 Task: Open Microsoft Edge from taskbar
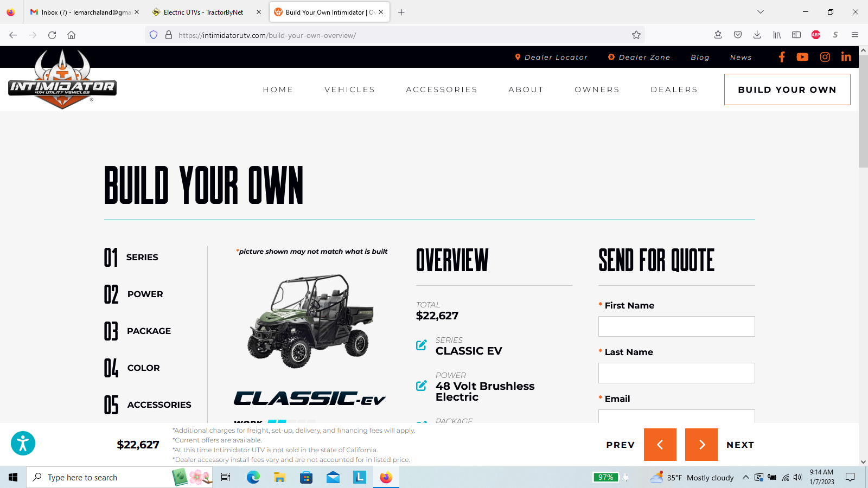pyautogui.click(x=253, y=477)
